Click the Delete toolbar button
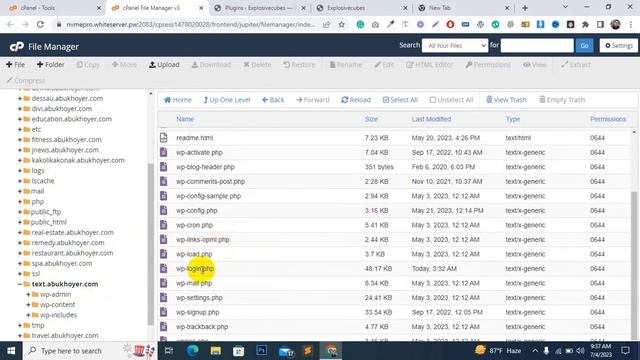The image size is (640, 360). coord(257,64)
